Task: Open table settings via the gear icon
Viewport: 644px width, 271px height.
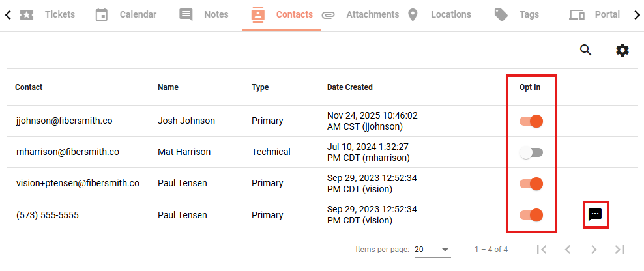Action: tap(622, 50)
